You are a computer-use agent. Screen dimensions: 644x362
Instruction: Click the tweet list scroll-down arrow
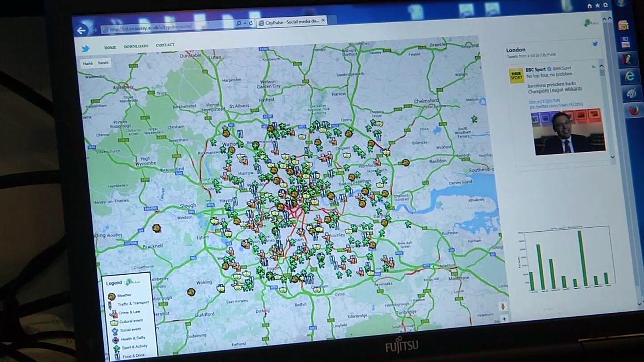coord(612,157)
